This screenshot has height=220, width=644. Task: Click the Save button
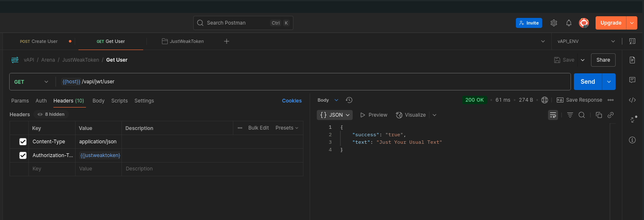(x=564, y=60)
